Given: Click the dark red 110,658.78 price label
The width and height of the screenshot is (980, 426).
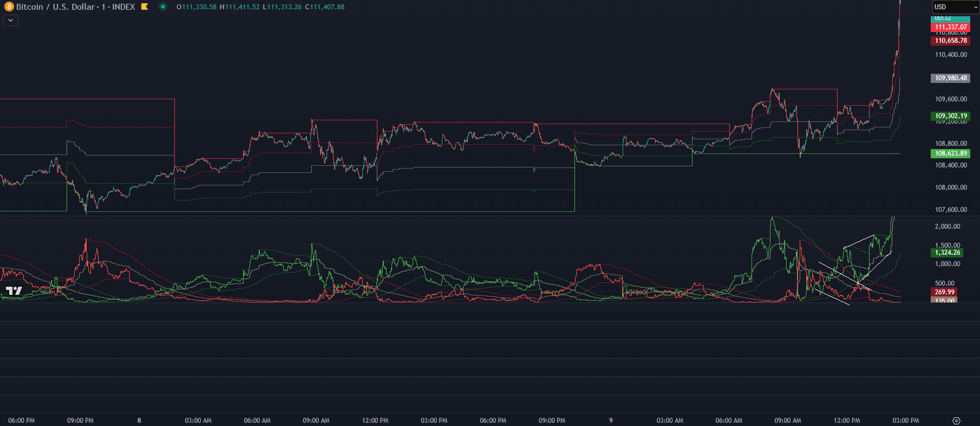Looking at the screenshot, I should 951,41.
